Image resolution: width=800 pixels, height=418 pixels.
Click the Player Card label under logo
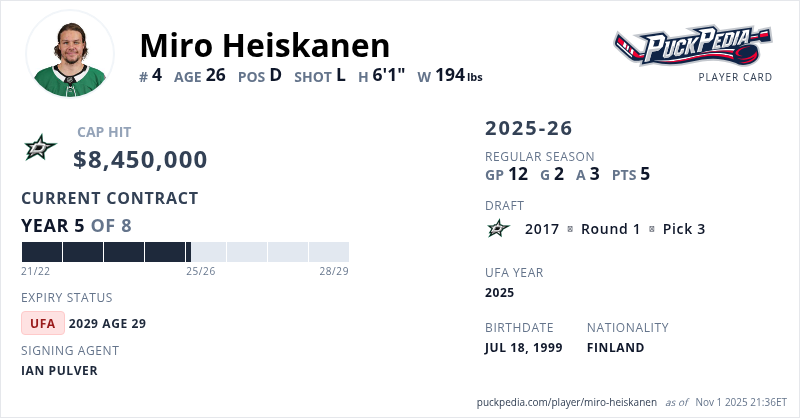click(x=735, y=77)
